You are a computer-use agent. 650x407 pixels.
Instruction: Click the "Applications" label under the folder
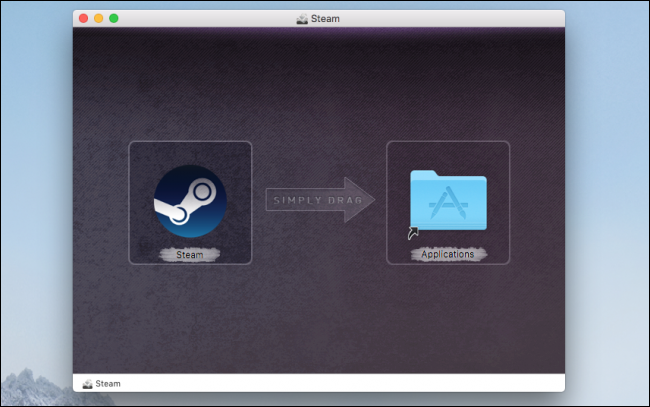tap(447, 255)
